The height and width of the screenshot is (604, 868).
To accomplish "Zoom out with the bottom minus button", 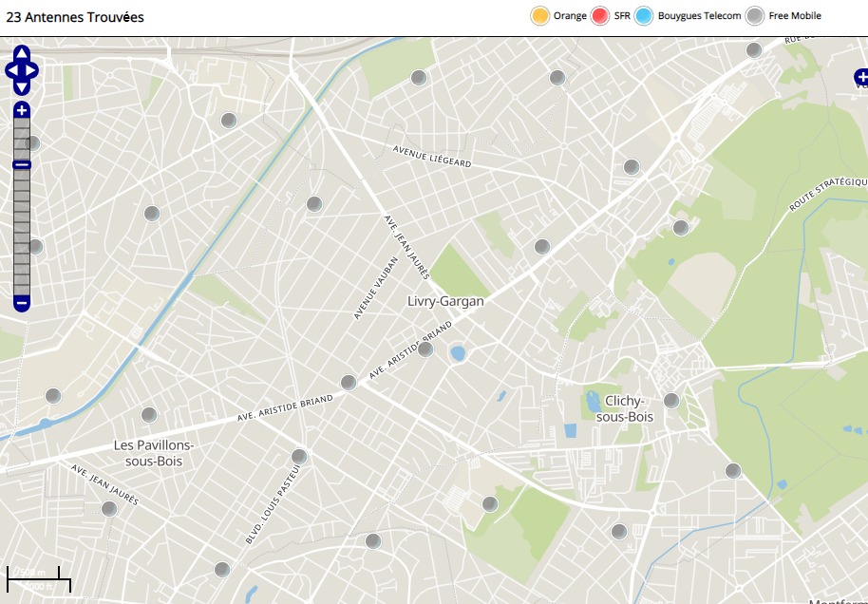I will (x=22, y=304).
